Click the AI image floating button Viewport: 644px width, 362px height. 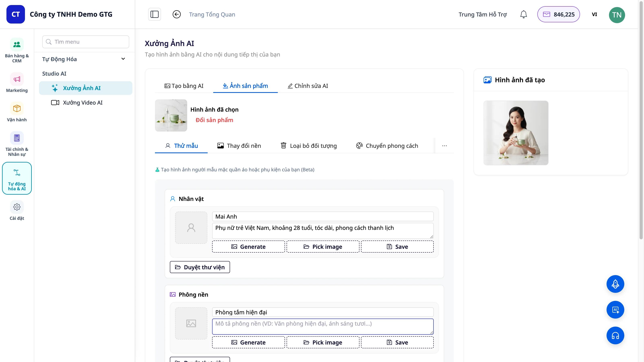[615, 310]
